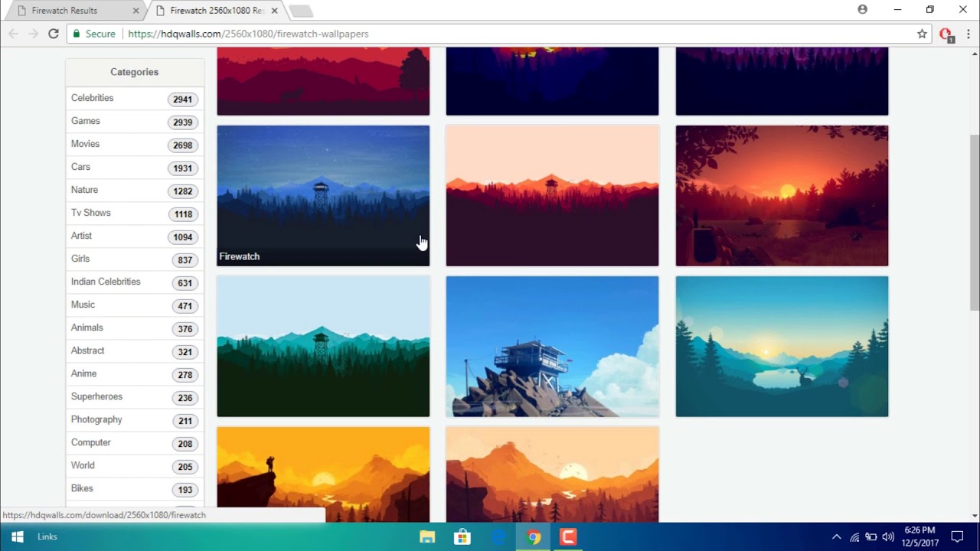Viewport: 980px width, 551px height.
Task: Select the Superheroes category
Action: pyautogui.click(x=96, y=396)
